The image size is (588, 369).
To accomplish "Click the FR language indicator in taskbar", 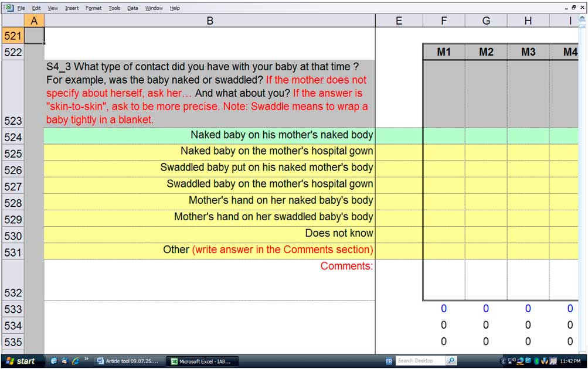I will [x=389, y=361].
